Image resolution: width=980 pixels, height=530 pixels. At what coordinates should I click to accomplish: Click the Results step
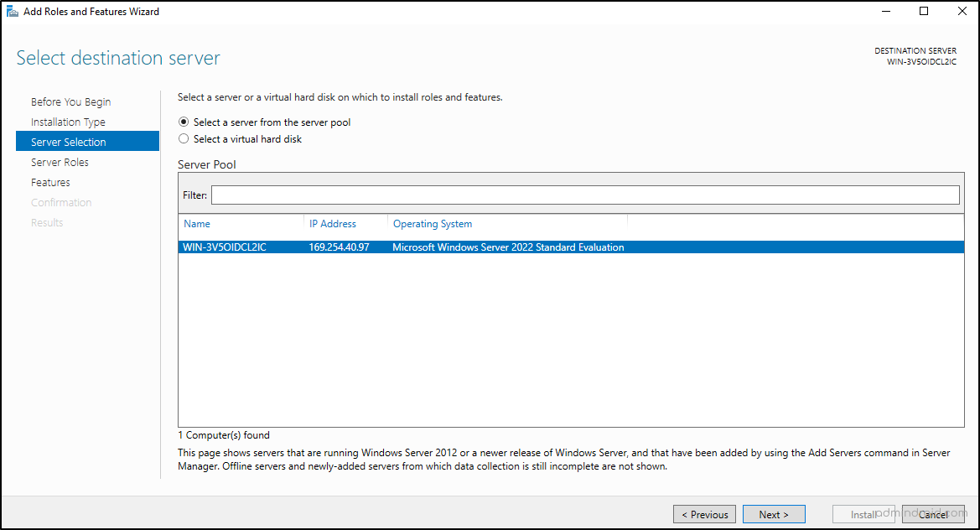[x=46, y=222]
